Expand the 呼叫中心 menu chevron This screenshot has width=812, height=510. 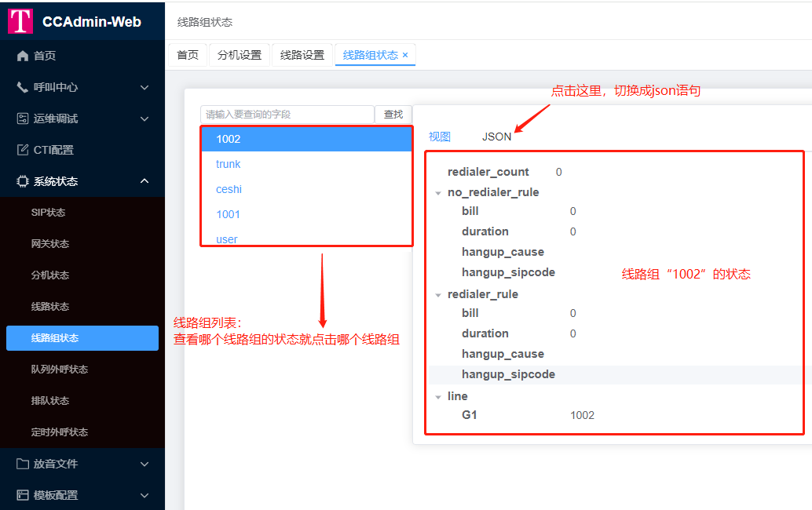[x=144, y=87]
